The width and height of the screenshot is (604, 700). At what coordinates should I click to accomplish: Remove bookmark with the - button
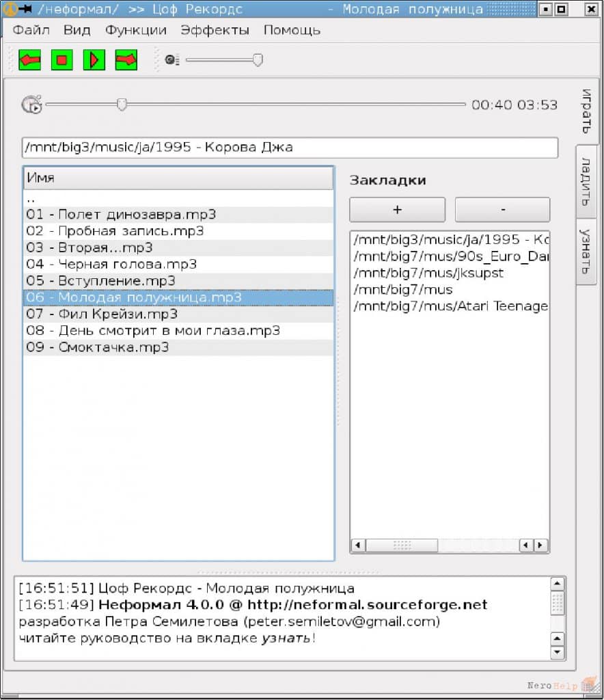coord(503,209)
